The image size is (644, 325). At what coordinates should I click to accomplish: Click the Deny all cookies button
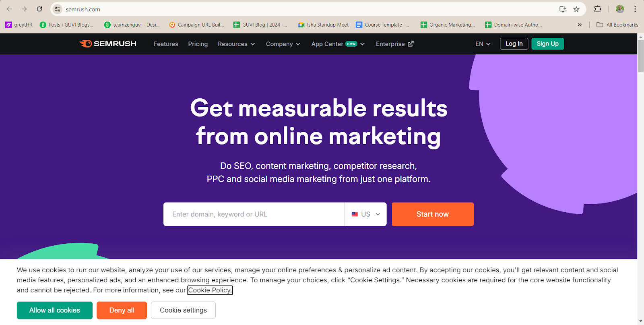pos(122,310)
